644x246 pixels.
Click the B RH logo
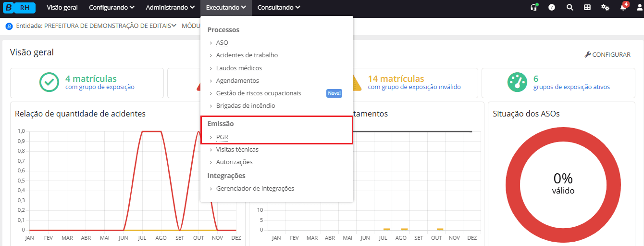tap(19, 8)
